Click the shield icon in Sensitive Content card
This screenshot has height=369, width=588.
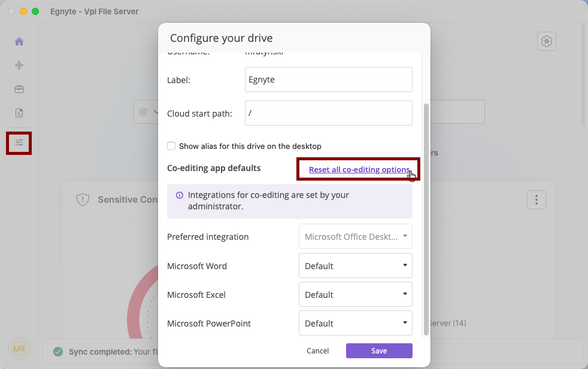(83, 200)
